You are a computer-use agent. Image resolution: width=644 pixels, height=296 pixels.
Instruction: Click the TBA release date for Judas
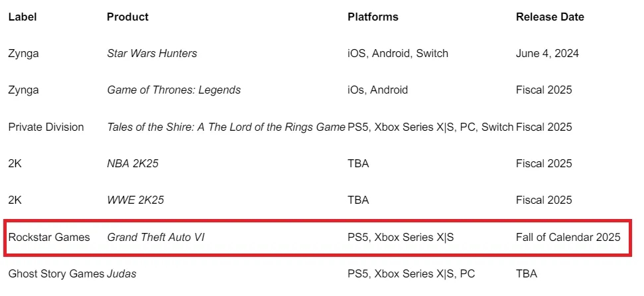[x=527, y=273]
